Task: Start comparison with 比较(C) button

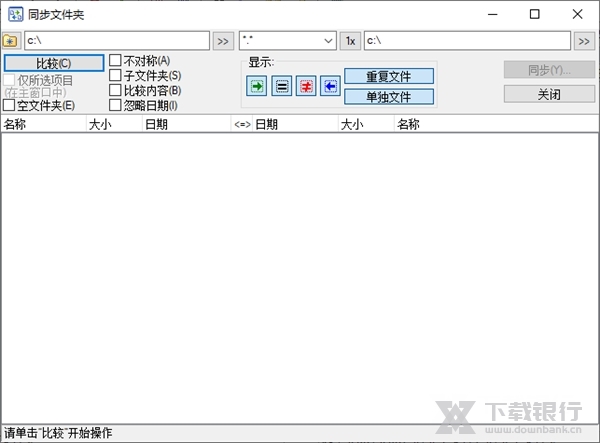Action: coord(54,63)
